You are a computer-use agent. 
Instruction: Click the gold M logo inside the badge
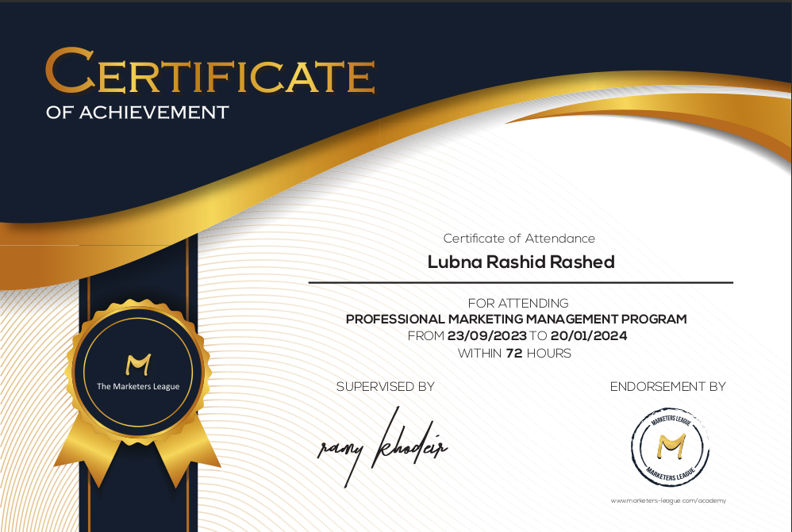pyautogui.click(x=138, y=365)
